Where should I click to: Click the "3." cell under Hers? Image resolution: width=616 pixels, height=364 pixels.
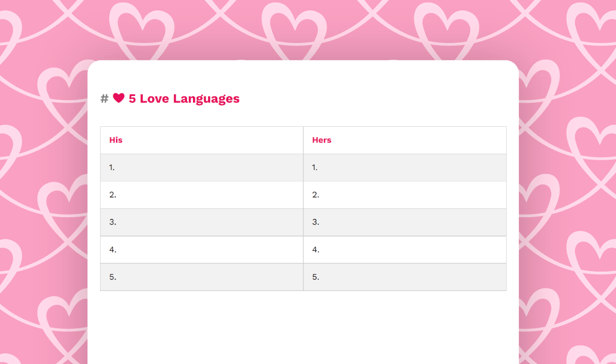click(x=405, y=222)
